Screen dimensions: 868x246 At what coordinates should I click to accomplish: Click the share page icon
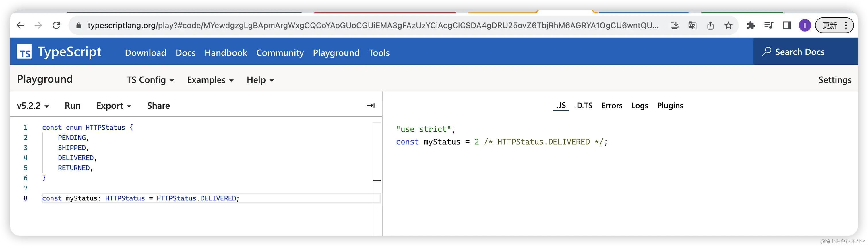(x=710, y=25)
